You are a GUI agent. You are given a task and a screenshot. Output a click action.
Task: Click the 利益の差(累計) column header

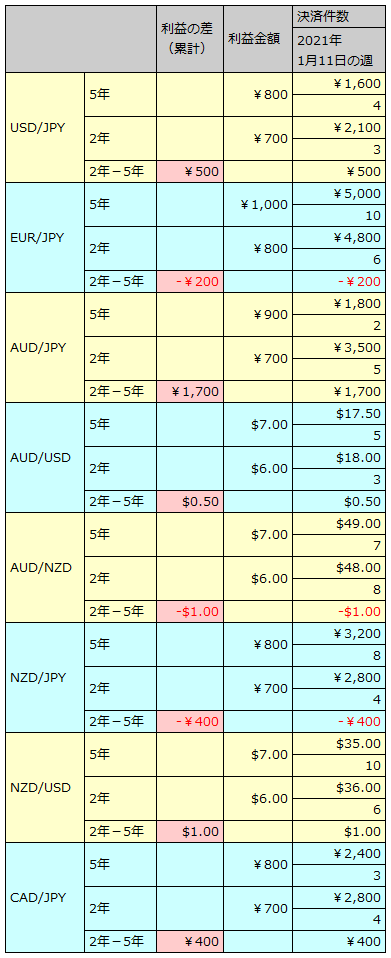(190, 39)
